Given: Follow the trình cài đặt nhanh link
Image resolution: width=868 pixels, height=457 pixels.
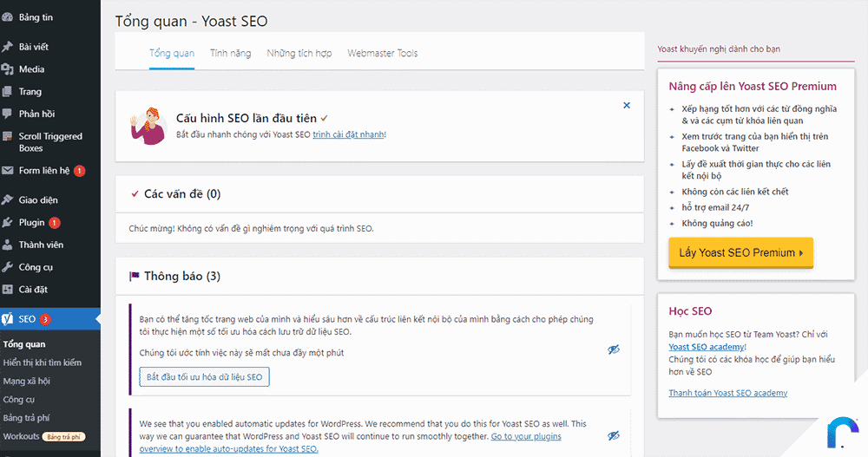Looking at the screenshot, I should click(x=348, y=134).
